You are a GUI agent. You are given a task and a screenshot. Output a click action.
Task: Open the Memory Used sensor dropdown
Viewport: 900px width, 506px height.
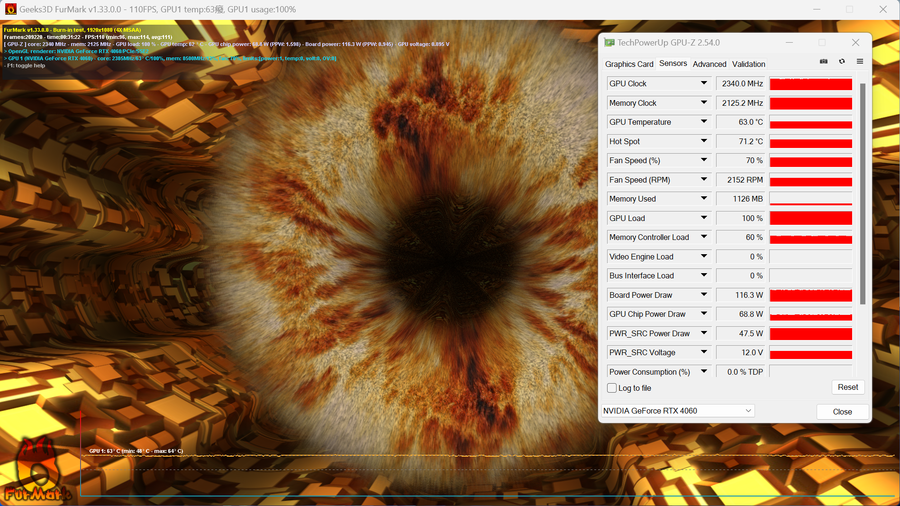[x=704, y=198]
